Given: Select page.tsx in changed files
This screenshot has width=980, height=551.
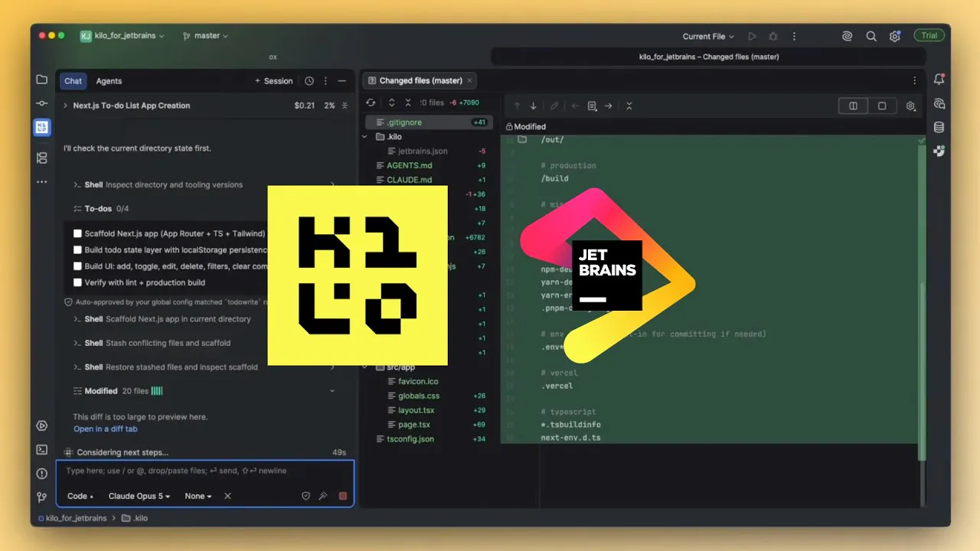Looking at the screenshot, I should coord(414,425).
